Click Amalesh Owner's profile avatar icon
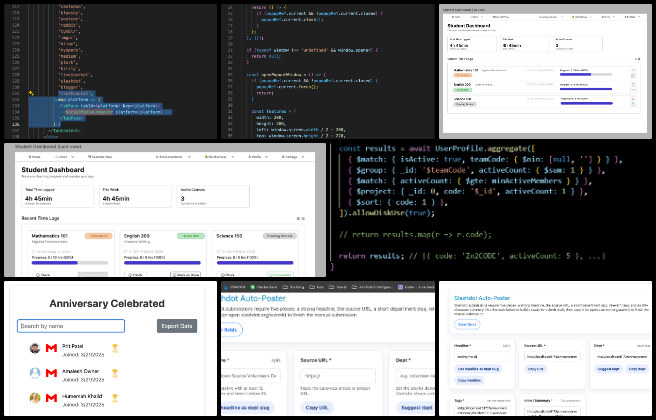The image size is (656, 420). [35, 373]
